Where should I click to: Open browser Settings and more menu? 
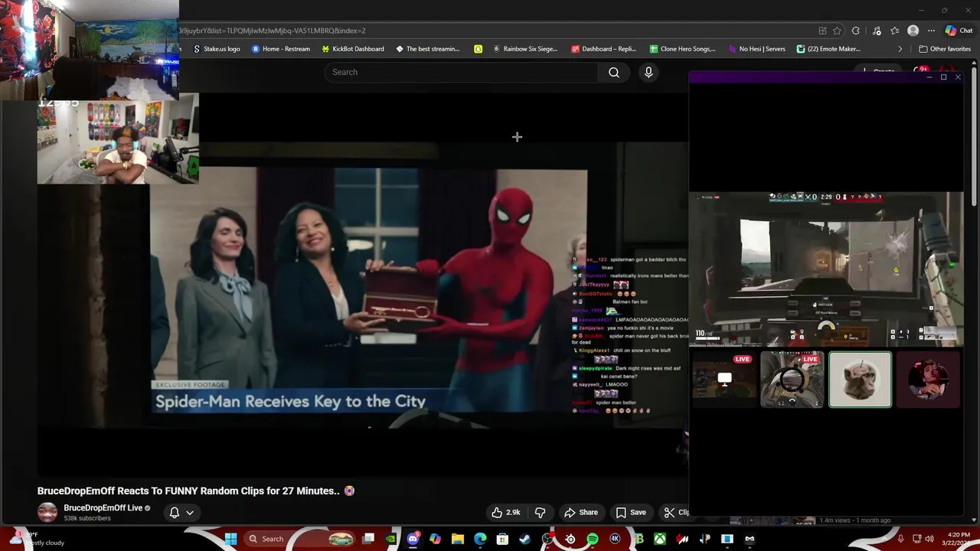point(931,31)
